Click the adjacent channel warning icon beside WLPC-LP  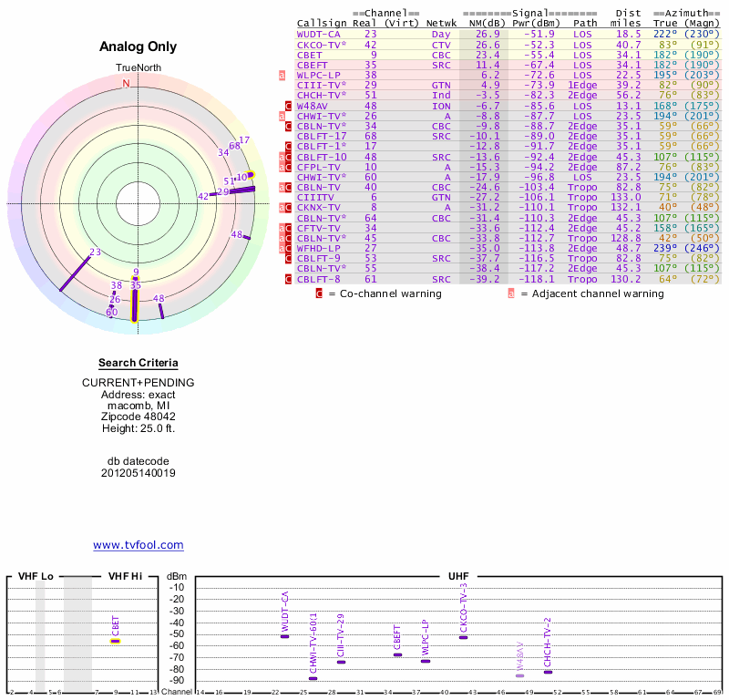click(x=282, y=75)
